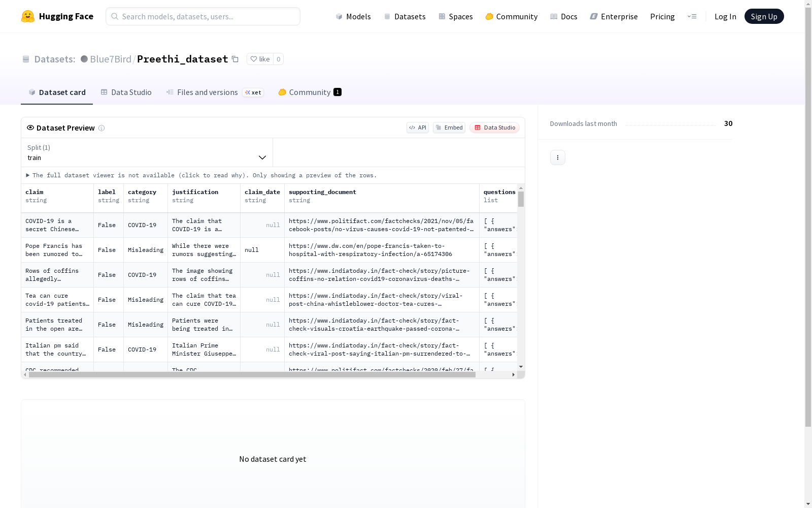Click the like count 0
Screen dimensions: 812x508
278,59
